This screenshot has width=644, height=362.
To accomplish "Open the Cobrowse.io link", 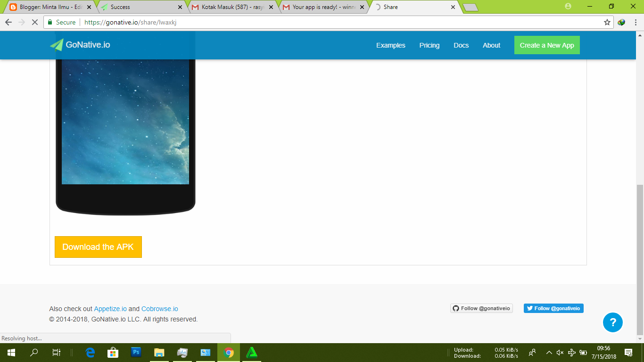I will pos(160,309).
